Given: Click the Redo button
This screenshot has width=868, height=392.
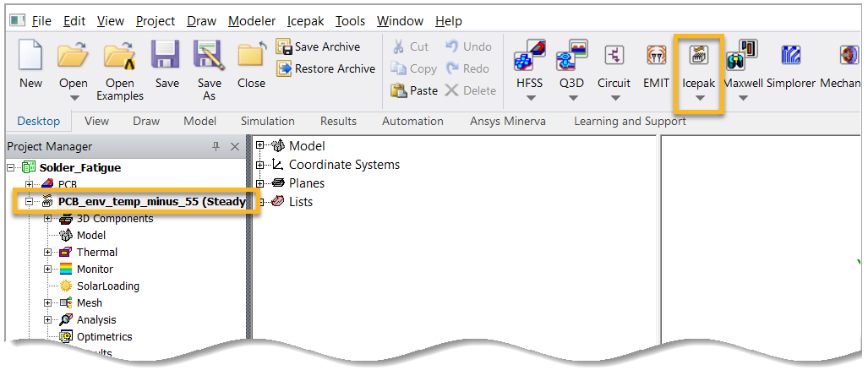Looking at the screenshot, I should pos(467,68).
